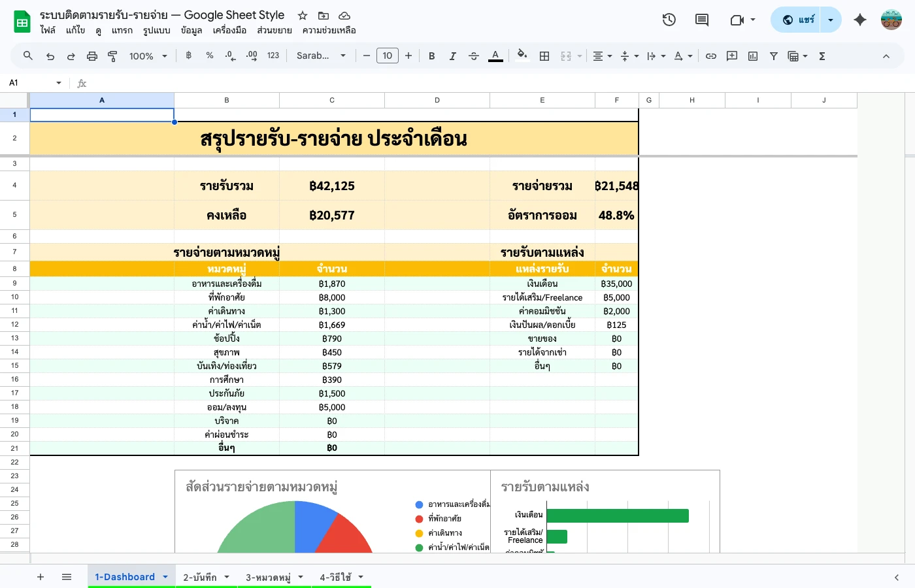The width and height of the screenshot is (915, 588).
Task: Open the borders icon
Action: (x=544, y=56)
